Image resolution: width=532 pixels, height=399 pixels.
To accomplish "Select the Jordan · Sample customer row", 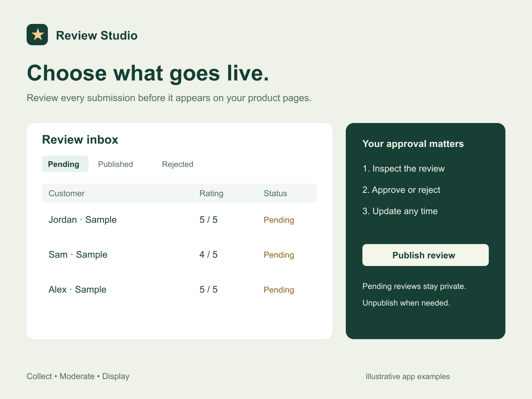I will pos(180,220).
